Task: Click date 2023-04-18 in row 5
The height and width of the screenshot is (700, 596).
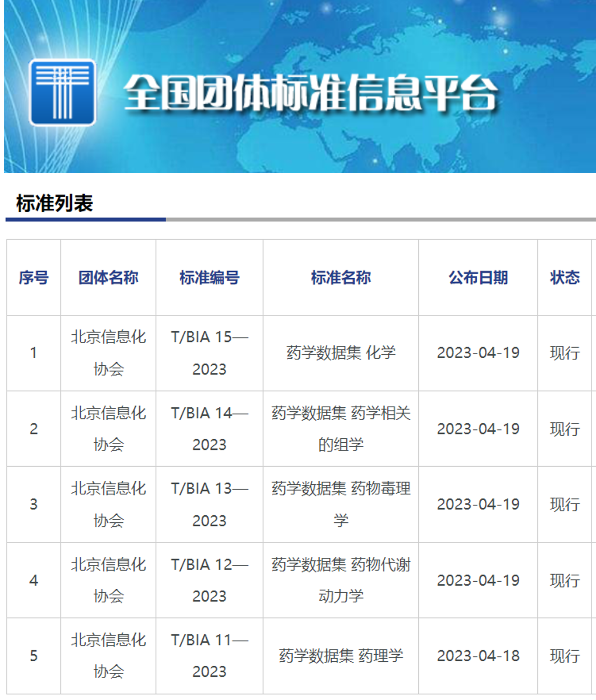Action: click(x=478, y=656)
